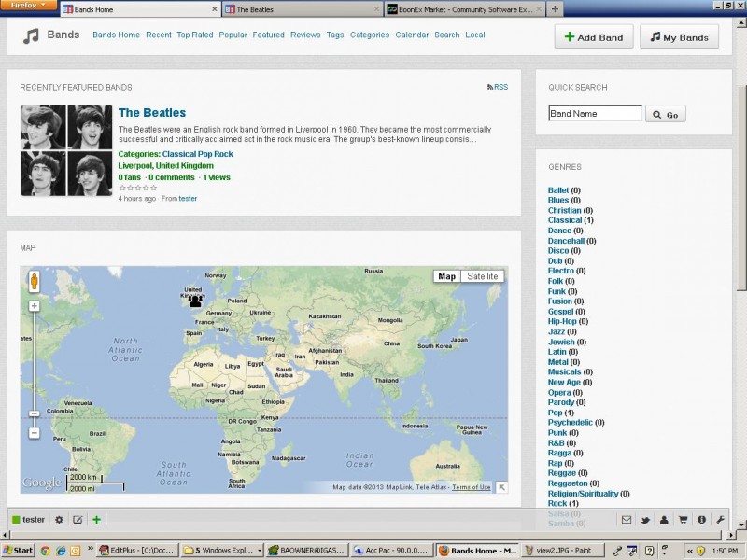Open the Top Rated menu item

(x=195, y=35)
